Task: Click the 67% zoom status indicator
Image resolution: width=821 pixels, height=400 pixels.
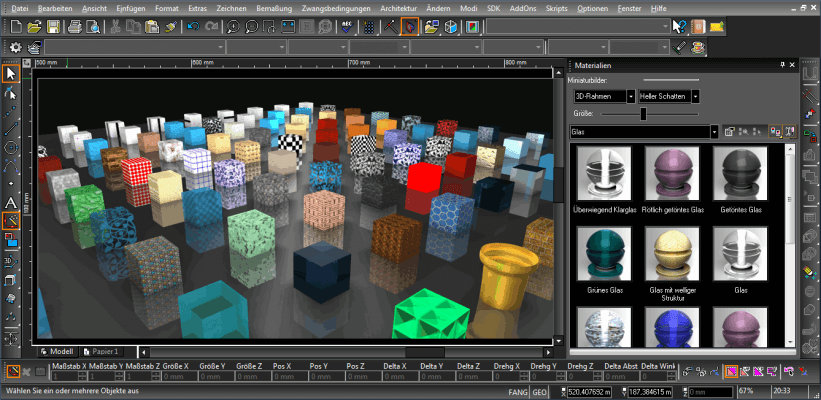Action: click(746, 391)
